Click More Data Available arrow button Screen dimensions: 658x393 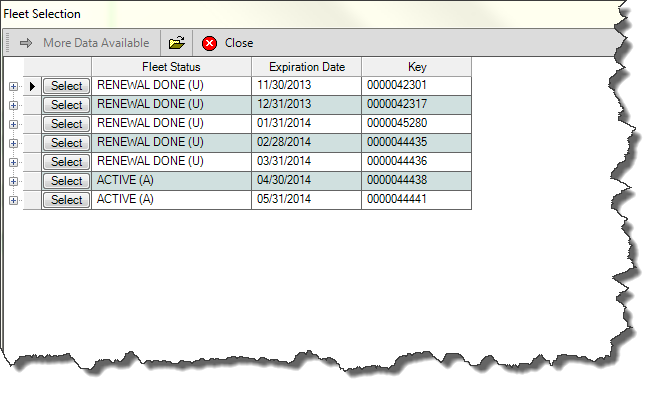pyautogui.click(x=84, y=43)
